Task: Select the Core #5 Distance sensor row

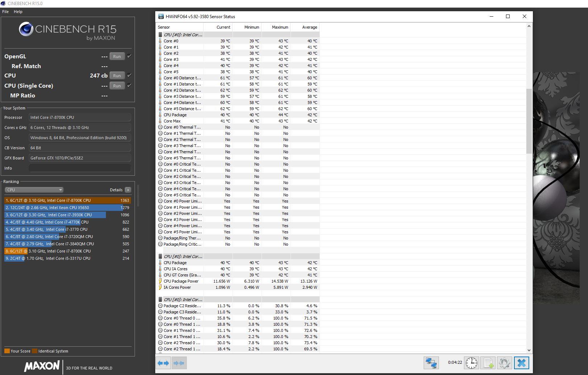Action: (238, 109)
